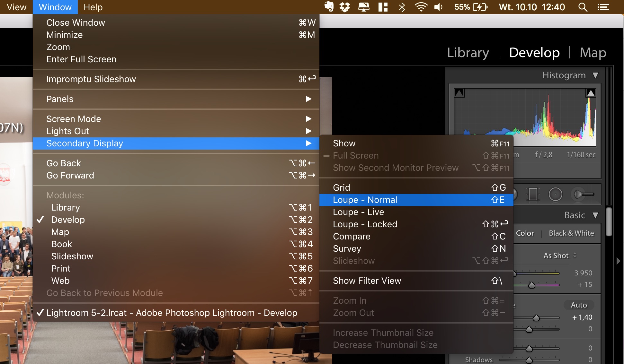Image resolution: width=624 pixels, height=364 pixels.
Task: Select Loupe - Live
Action: [416, 212]
